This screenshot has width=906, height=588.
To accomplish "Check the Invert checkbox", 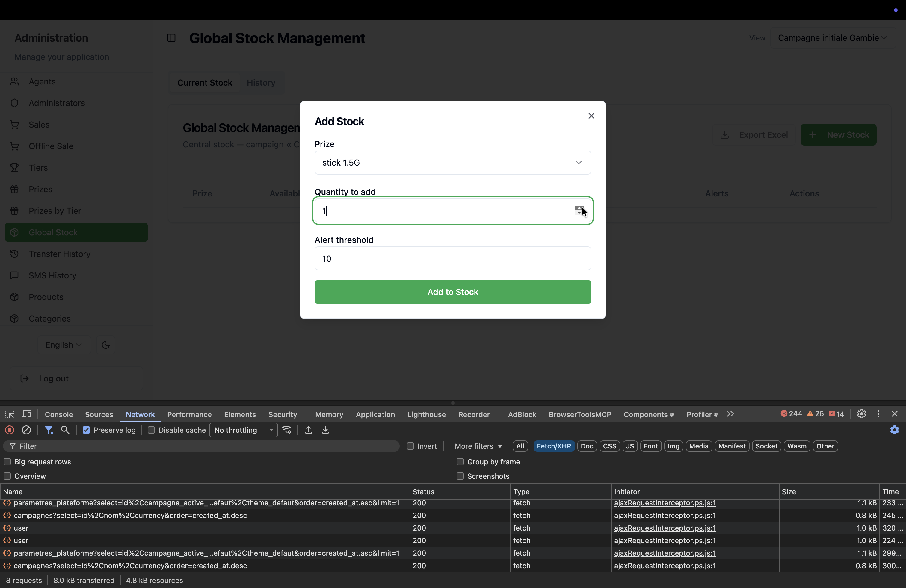I will (x=410, y=446).
